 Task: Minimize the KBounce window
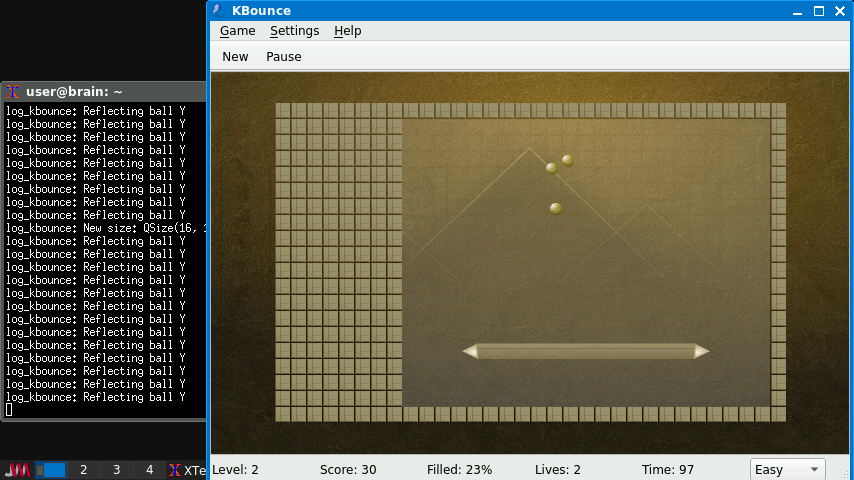(797, 11)
